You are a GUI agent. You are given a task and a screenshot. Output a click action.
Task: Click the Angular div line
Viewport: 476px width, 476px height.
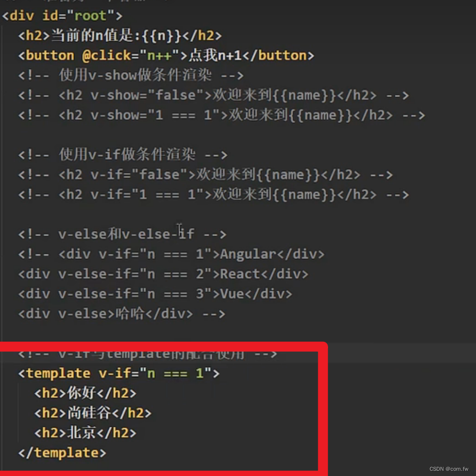(171, 254)
